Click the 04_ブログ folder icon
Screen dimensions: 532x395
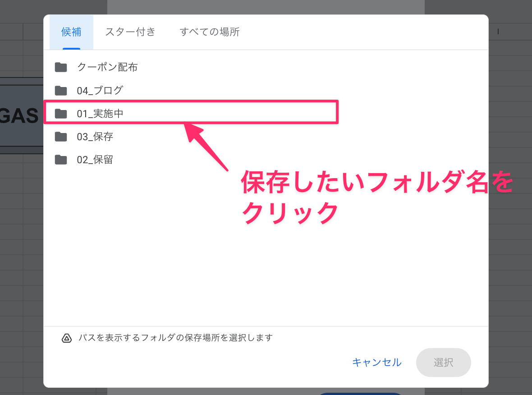click(x=61, y=91)
